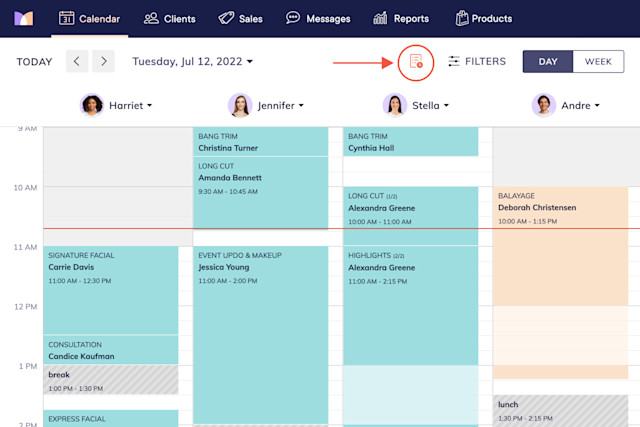Screen dimensions: 640x427
Task: Select Harriet's break block at 1:00 PM
Action: 111,380
